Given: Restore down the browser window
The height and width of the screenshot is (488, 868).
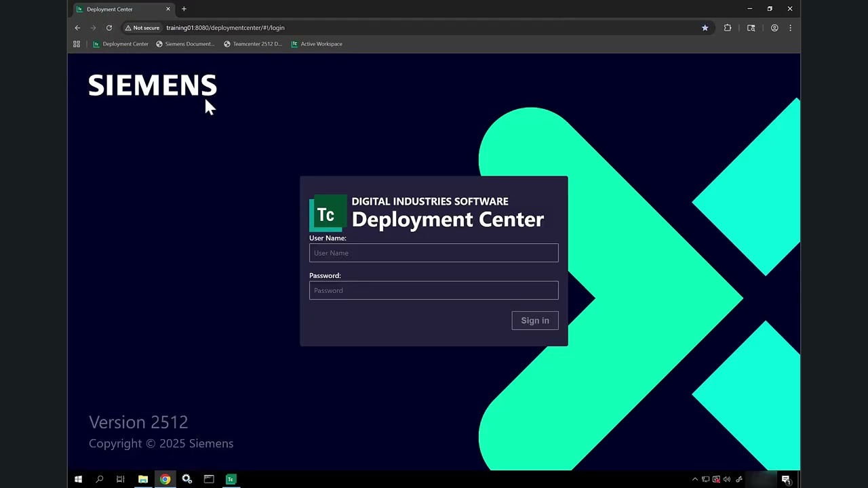Looking at the screenshot, I should coord(770,9).
